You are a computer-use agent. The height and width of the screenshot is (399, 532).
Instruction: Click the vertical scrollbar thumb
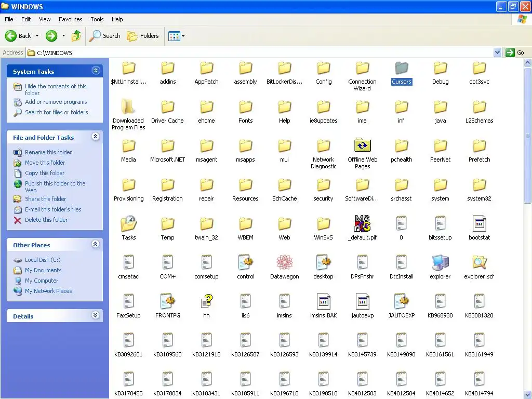pyautogui.click(x=528, y=136)
